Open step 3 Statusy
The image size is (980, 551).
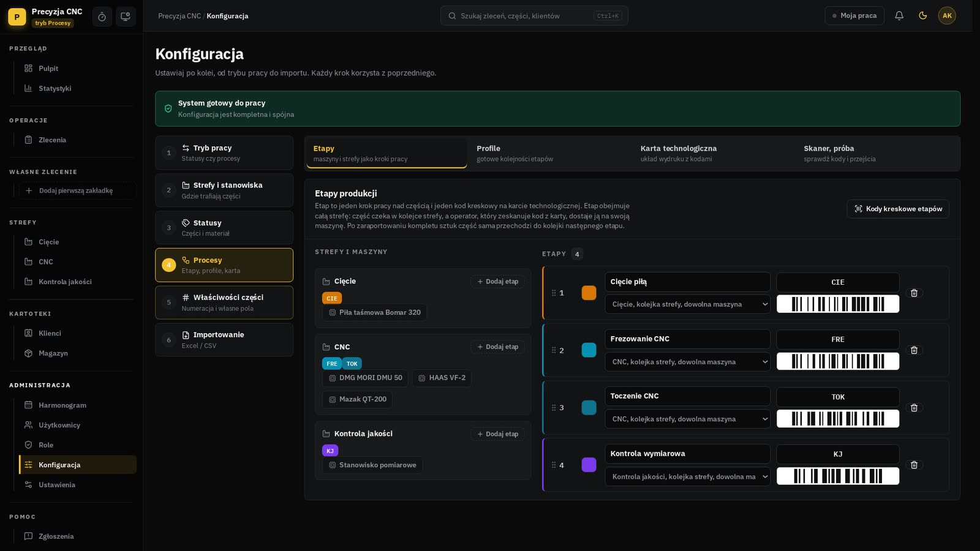tap(224, 228)
